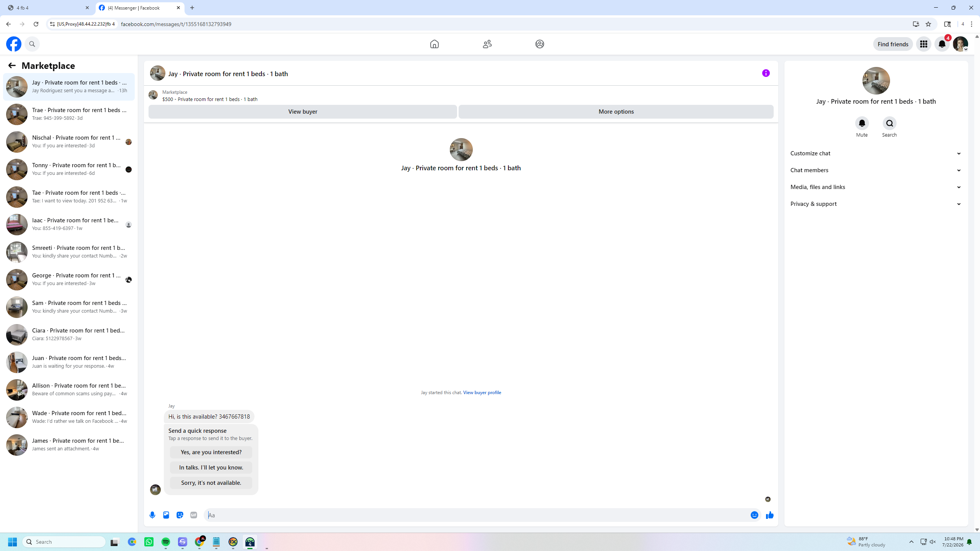Open the Nischal conversation

[x=69, y=142]
